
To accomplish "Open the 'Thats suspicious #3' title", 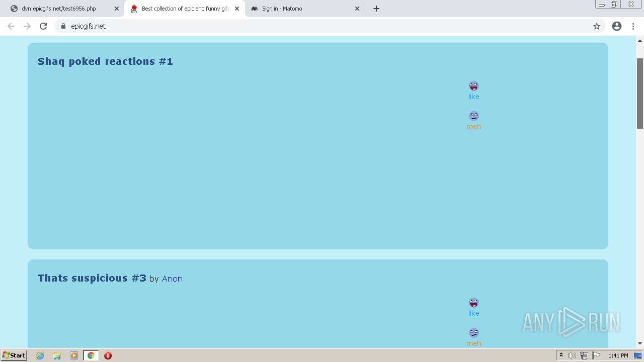I will [92, 278].
